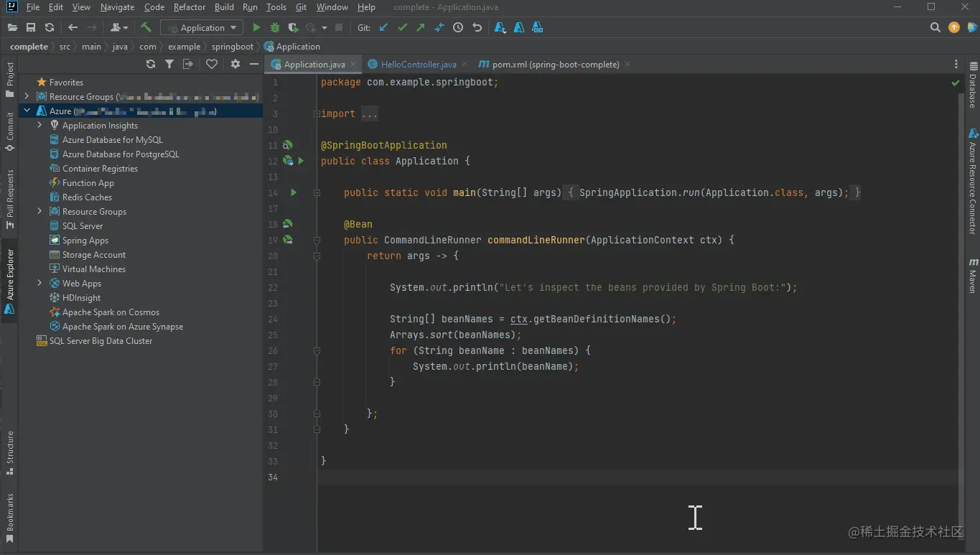Viewport: 980px width, 555px height.
Task: Open the Project tool window
Action: point(10,79)
